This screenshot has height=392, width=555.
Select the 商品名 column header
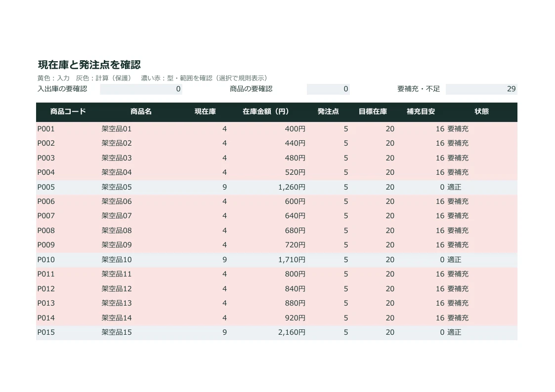[x=141, y=112]
